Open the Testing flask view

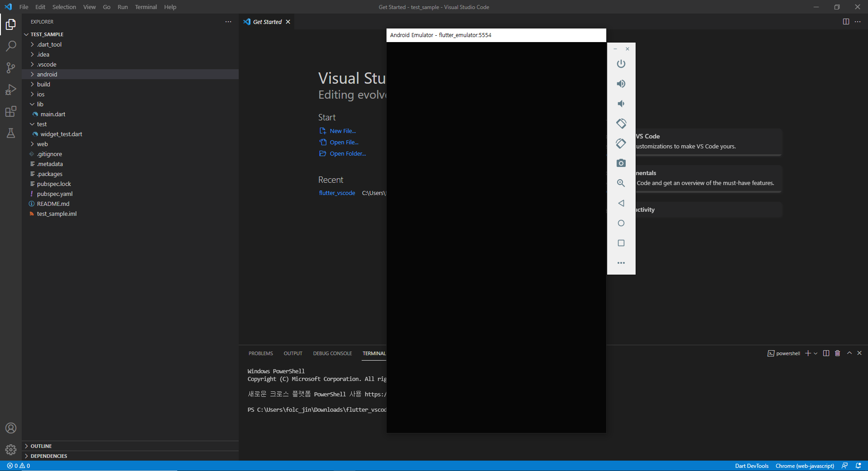pos(11,133)
